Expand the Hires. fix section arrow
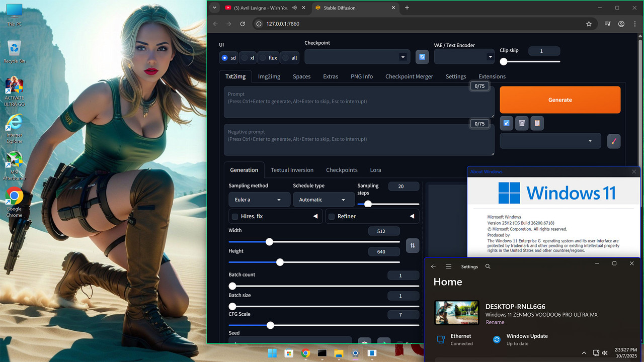This screenshot has width=644, height=362. [315, 216]
